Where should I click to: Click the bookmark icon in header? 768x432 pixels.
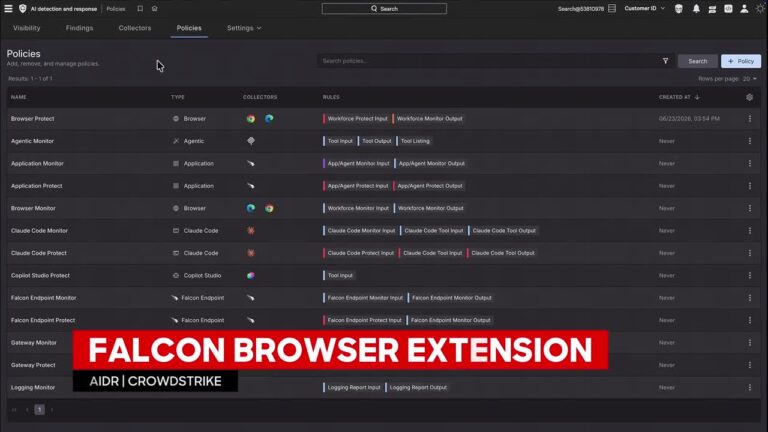coord(140,9)
